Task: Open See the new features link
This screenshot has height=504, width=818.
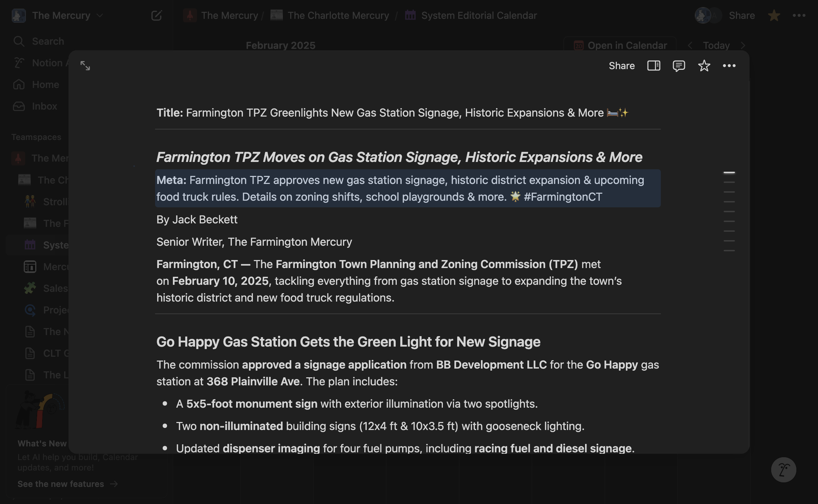Action: click(x=68, y=484)
